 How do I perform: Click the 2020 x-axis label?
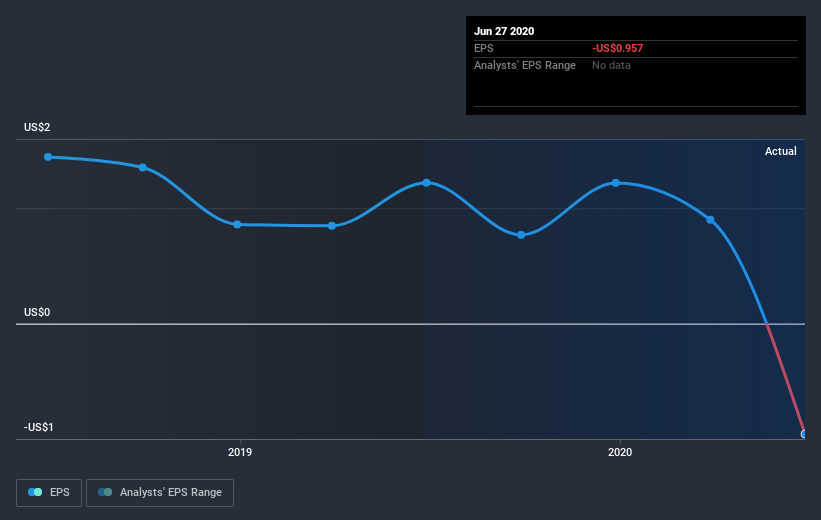click(620, 452)
